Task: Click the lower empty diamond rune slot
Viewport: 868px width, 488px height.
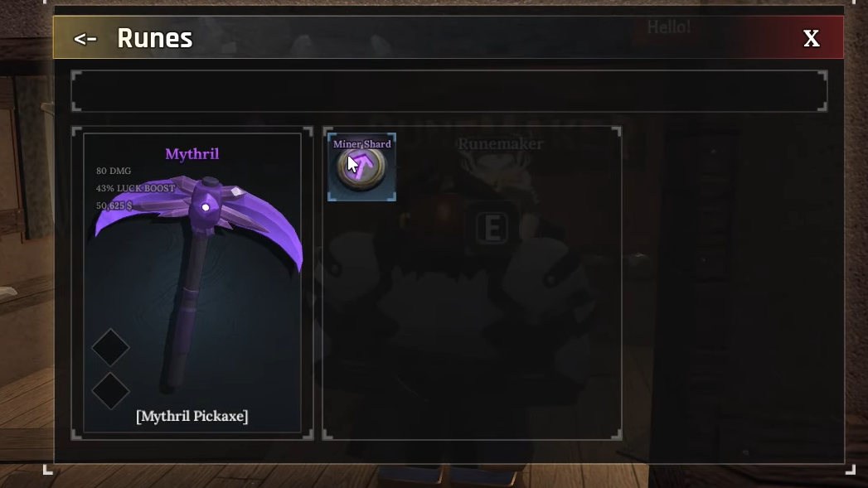Action: tap(111, 390)
